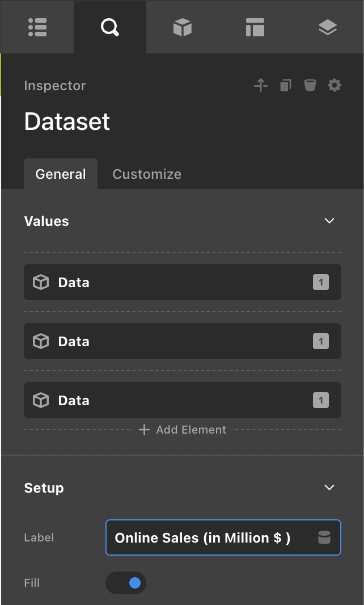Viewport: 364px width, 605px height.
Task: Click the Online Sales label input field
Action: (210, 537)
